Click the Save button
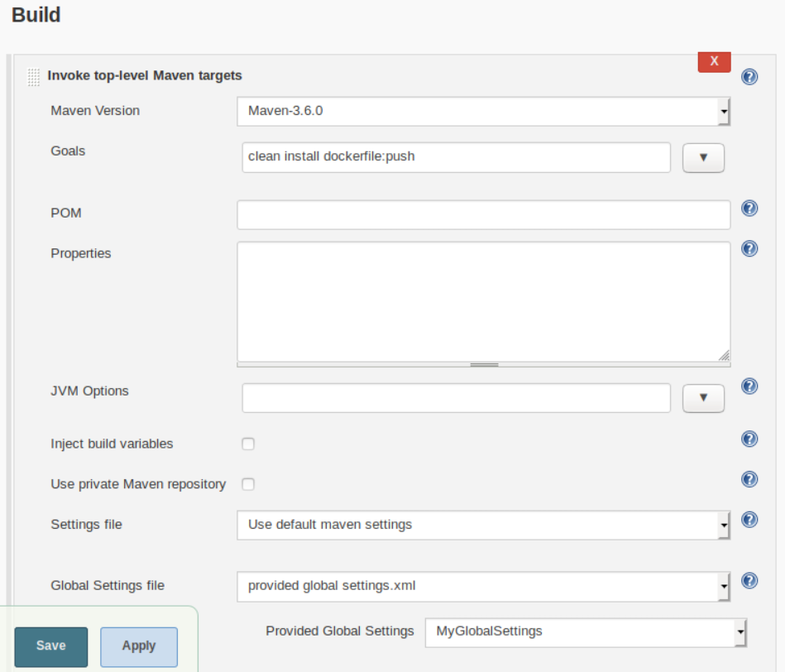 tap(50, 648)
